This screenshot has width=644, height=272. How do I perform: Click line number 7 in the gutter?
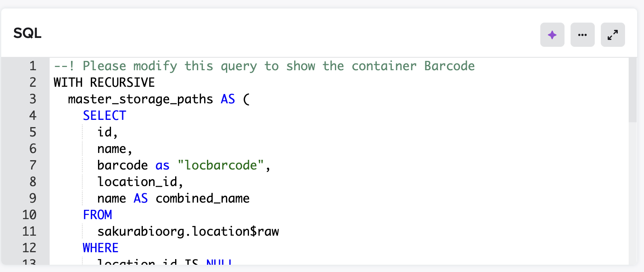(33, 165)
